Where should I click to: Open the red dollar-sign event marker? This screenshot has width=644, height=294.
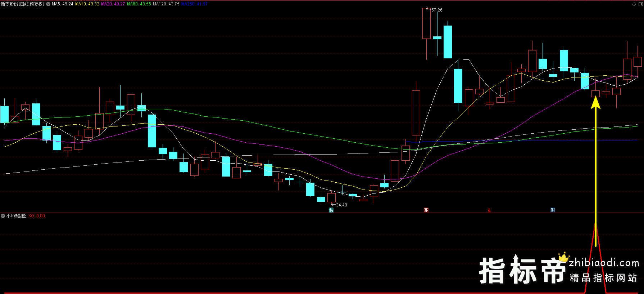coord(489,210)
